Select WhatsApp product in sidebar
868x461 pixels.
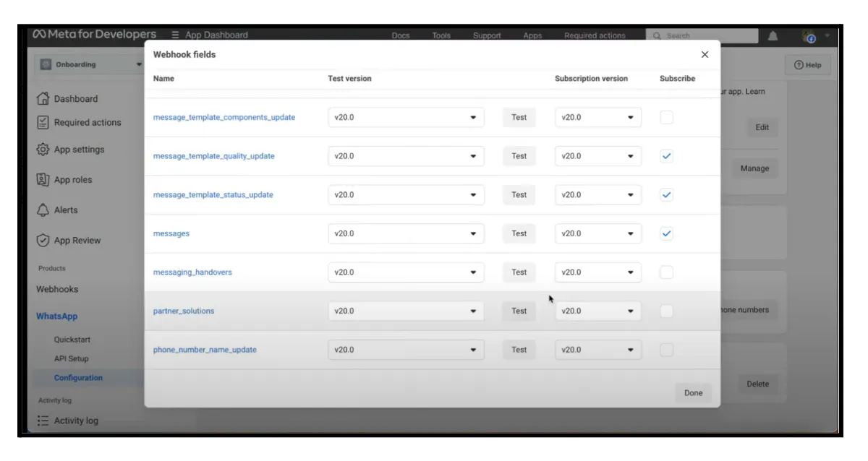(x=56, y=316)
